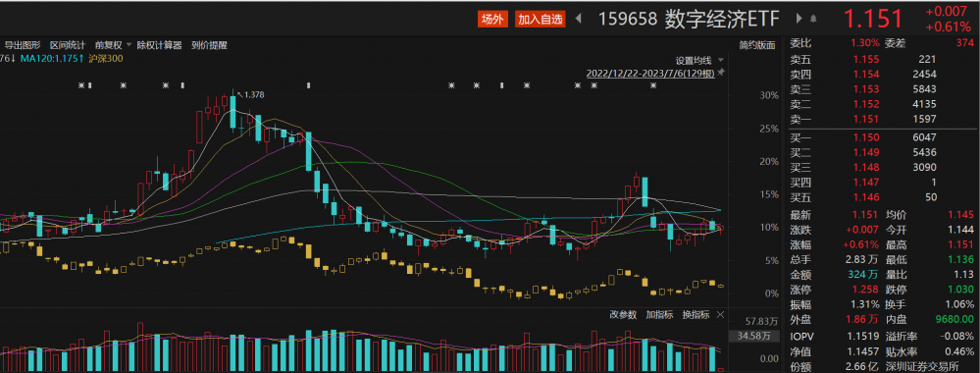This screenshot has width=980, height=373.
Task: Click 换指标 to switch indicator
Action: [696, 315]
